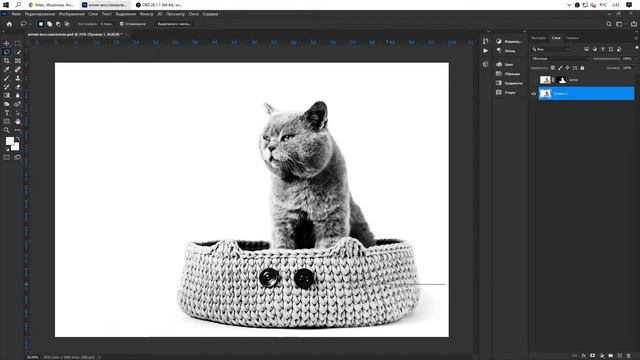This screenshot has width=640, height=360.
Task: Click the Select and Mask button
Action: (174, 24)
